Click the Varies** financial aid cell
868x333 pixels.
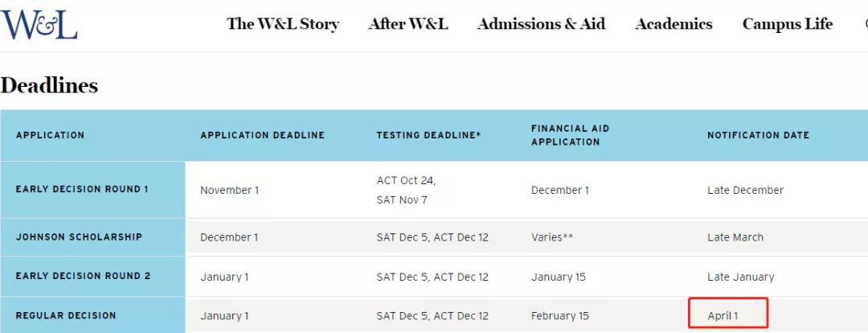[551, 237]
